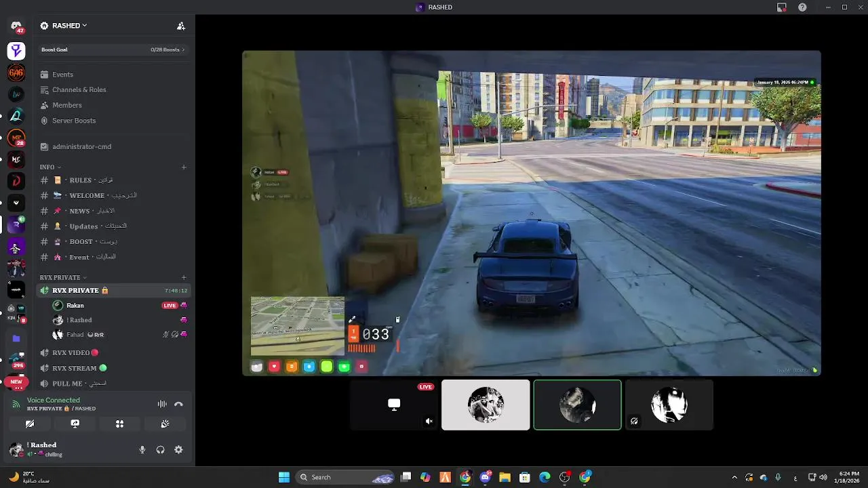Open the NEWS text channel
Image resolution: width=868 pixels, height=488 pixels.
pos(114,211)
